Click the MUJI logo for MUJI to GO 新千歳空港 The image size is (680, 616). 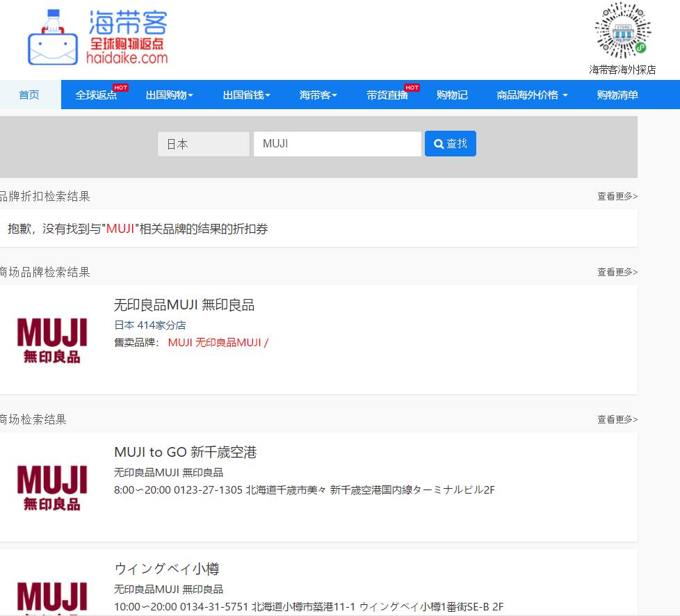(52, 486)
